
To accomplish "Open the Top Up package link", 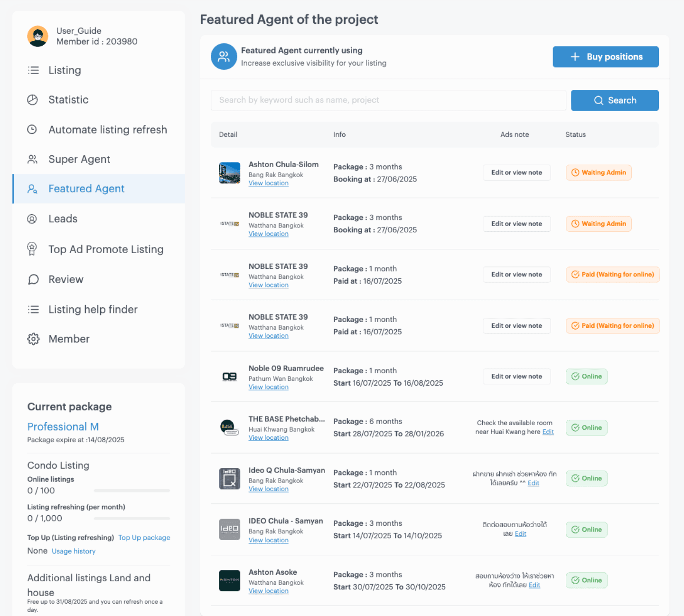I will [x=144, y=538].
